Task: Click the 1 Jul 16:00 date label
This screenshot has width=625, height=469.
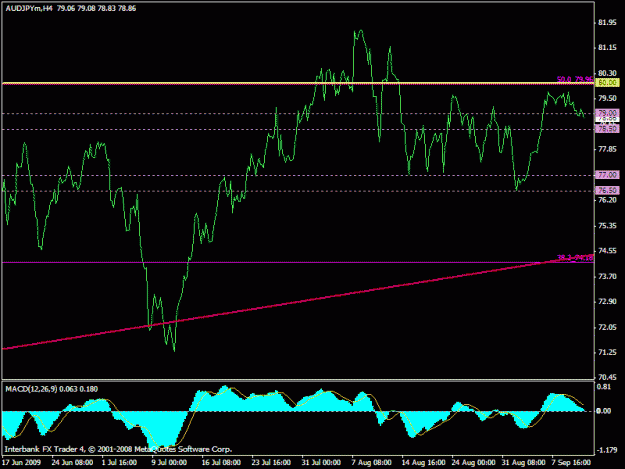Action: [119, 463]
